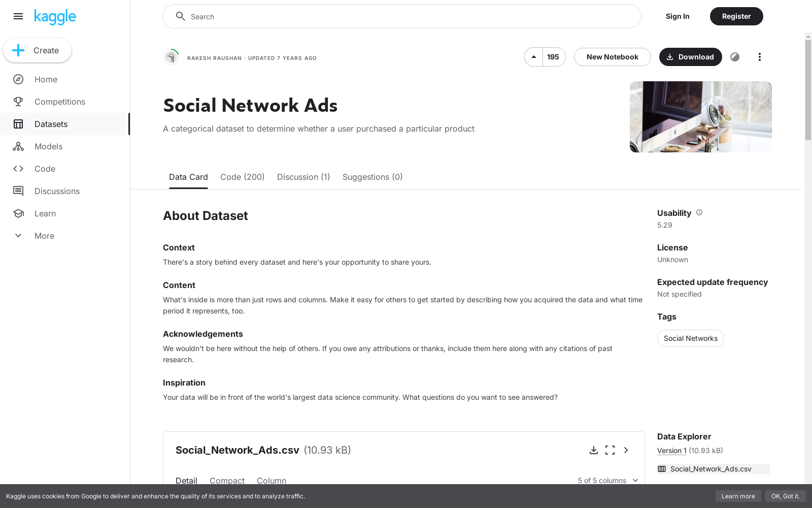Image resolution: width=812 pixels, height=508 pixels.
Task: Click the Register button
Action: pyautogui.click(x=736, y=16)
